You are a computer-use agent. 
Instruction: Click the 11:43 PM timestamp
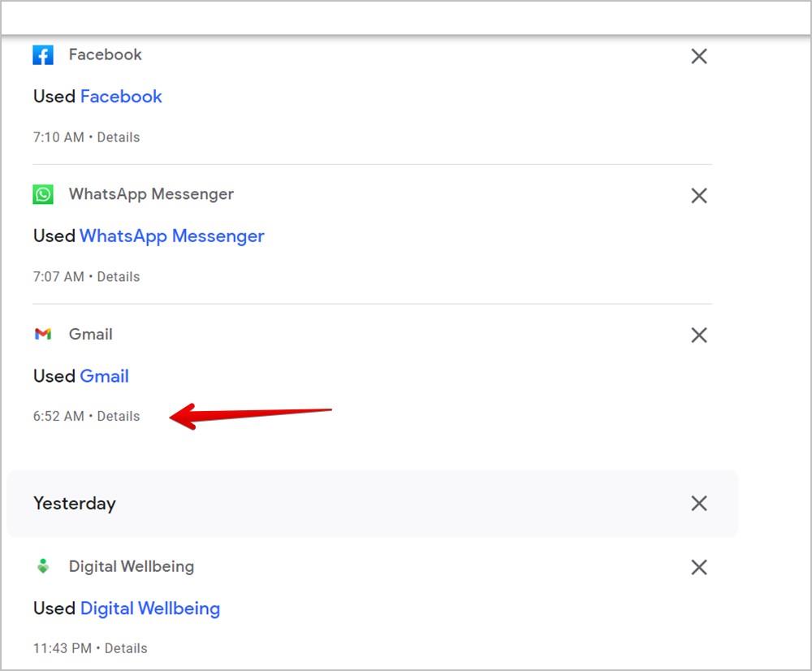(x=63, y=648)
